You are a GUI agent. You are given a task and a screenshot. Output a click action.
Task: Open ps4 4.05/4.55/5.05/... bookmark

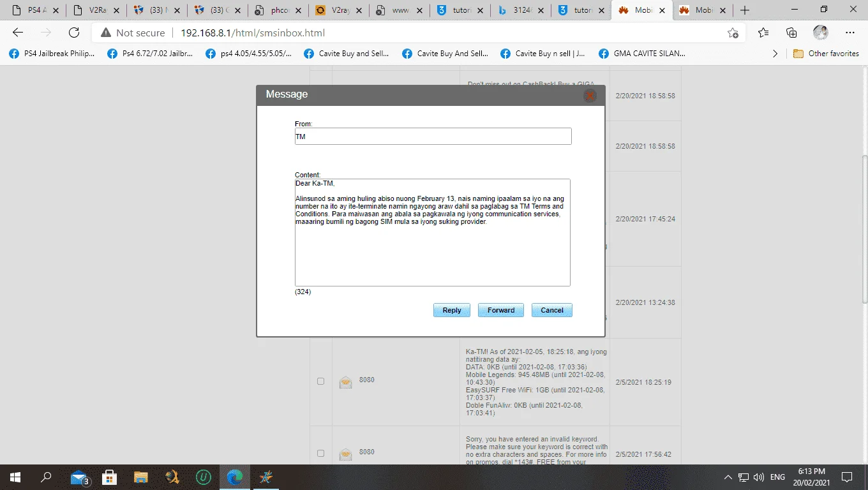coord(249,54)
